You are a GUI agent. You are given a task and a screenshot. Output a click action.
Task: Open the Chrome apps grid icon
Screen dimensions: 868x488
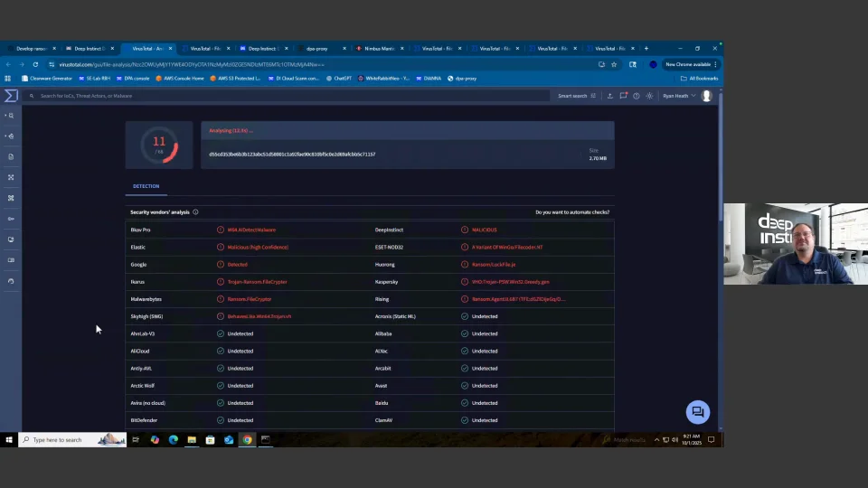(x=8, y=79)
